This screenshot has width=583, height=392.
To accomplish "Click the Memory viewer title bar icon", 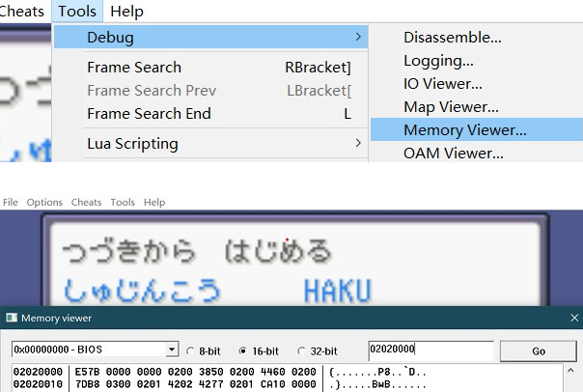I will pos(11,318).
